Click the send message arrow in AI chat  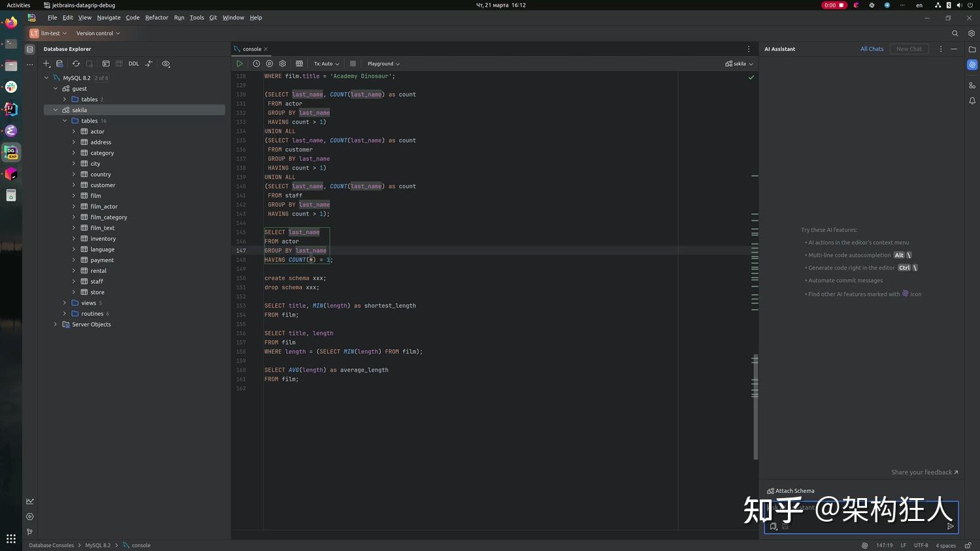pyautogui.click(x=951, y=526)
